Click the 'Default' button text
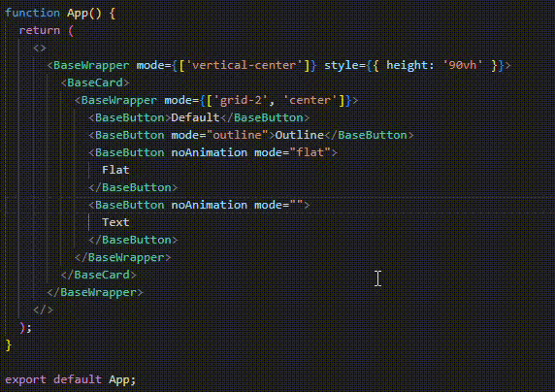 195,117
